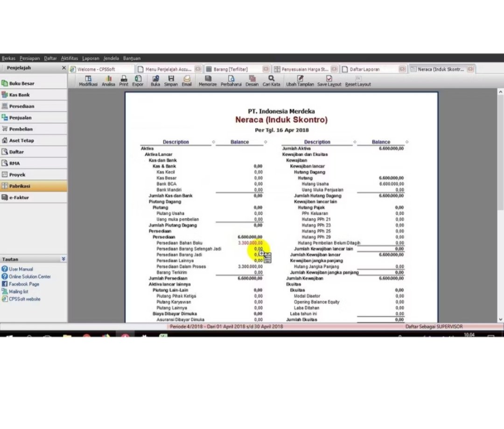Click the diamond beside the right Balance header
Viewport: 504px width, 429px height.
(407, 142)
